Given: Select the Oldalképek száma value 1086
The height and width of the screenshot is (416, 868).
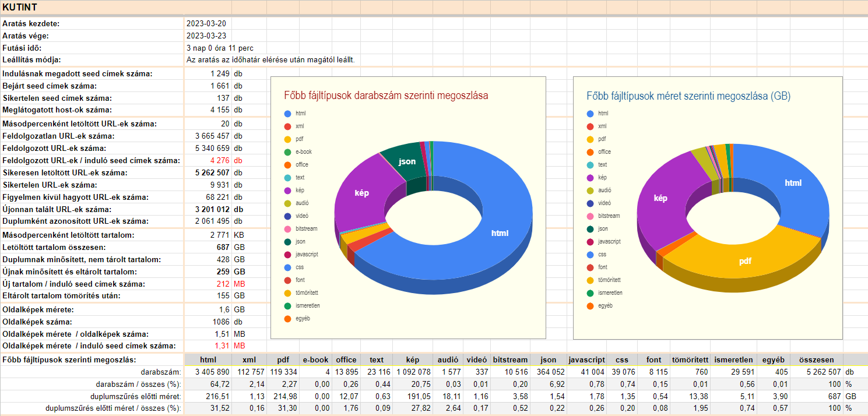Looking at the screenshot, I should (x=220, y=322).
